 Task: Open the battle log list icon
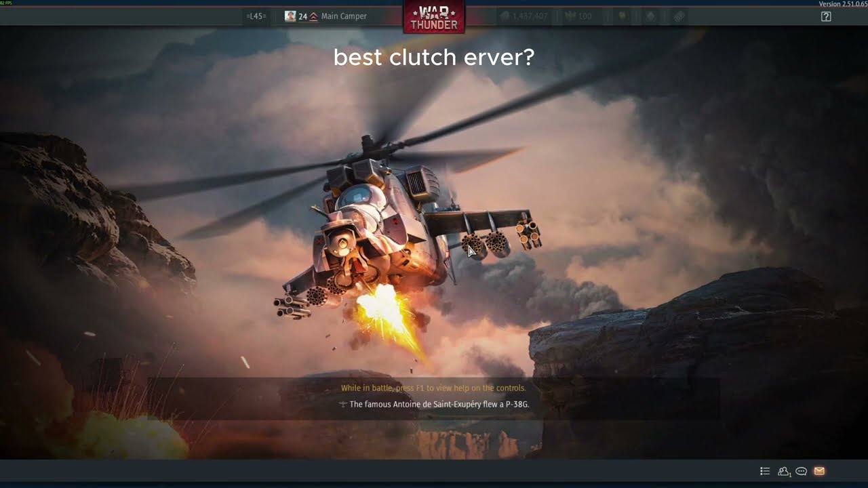coord(765,471)
